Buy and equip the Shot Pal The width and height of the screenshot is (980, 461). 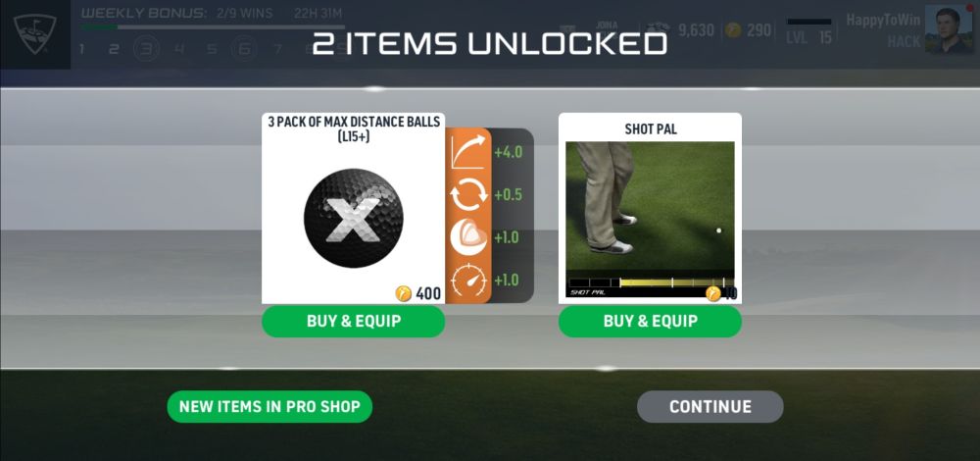[650, 322]
